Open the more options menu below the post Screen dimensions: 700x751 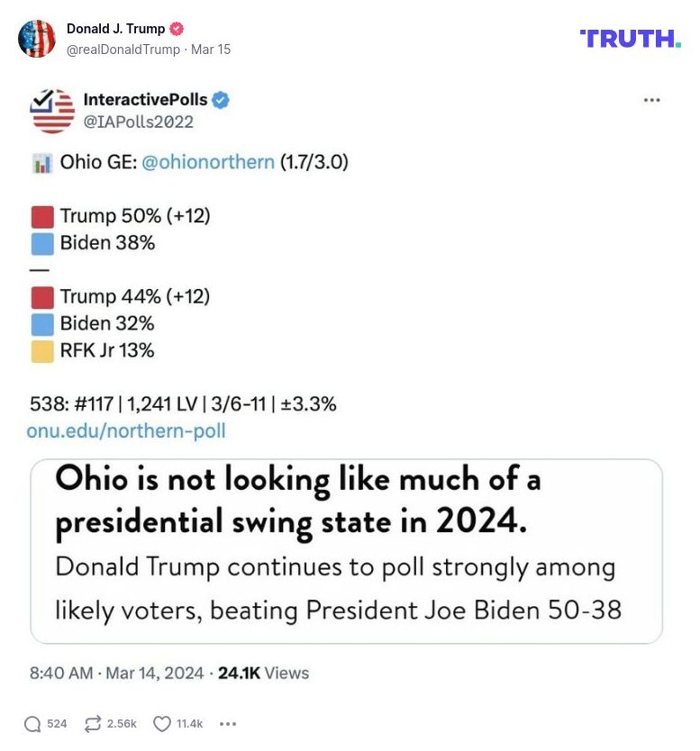[229, 723]
